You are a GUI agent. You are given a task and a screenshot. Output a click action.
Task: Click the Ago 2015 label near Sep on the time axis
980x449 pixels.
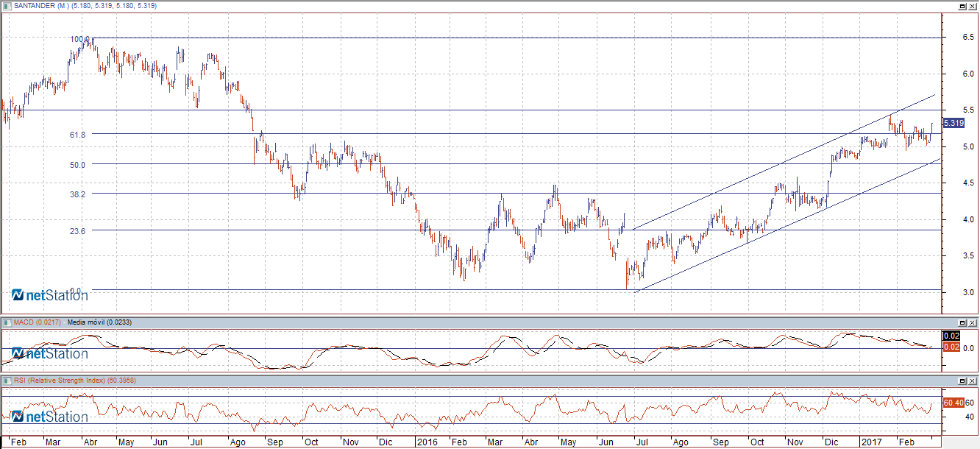238,442
